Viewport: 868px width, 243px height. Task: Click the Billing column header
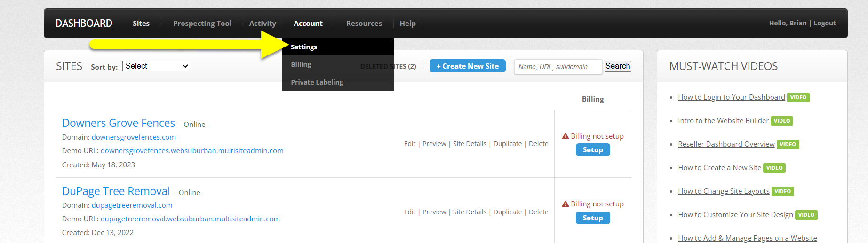click(593, 99)
